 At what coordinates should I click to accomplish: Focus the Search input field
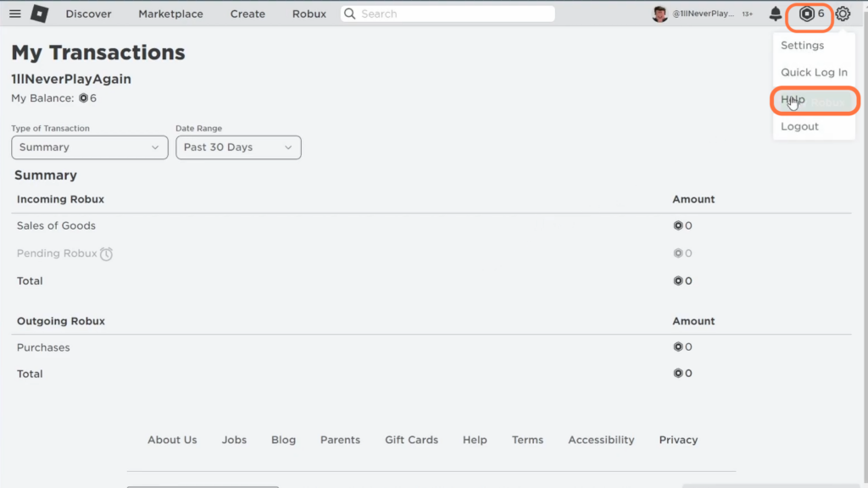(448, 14)
